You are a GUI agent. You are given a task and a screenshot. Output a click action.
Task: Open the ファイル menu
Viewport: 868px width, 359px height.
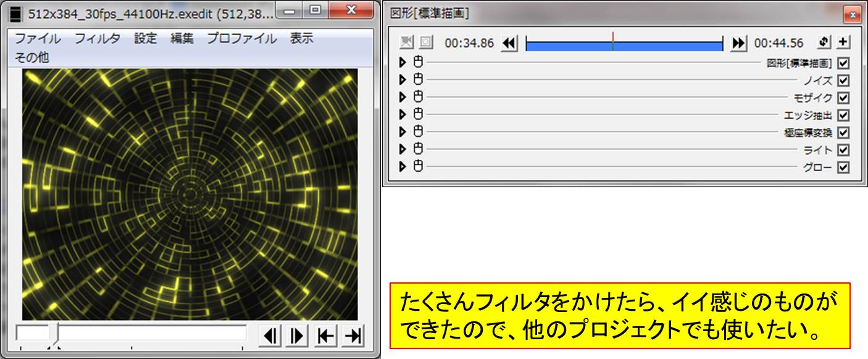[38, 38]
